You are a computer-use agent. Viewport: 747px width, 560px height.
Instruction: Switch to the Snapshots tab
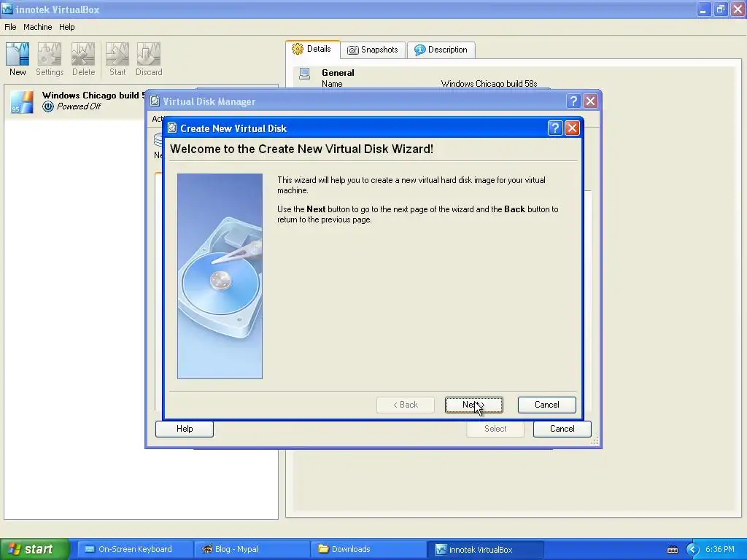coord(373,50)
